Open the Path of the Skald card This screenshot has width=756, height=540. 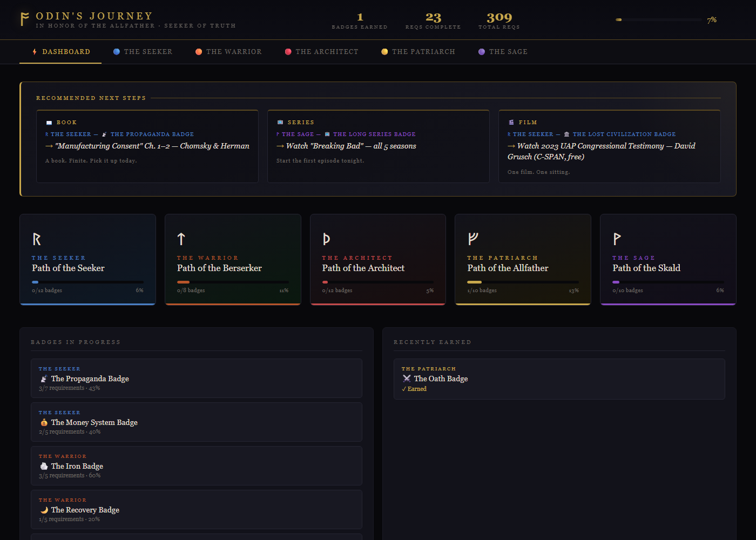tap(668, 260)
